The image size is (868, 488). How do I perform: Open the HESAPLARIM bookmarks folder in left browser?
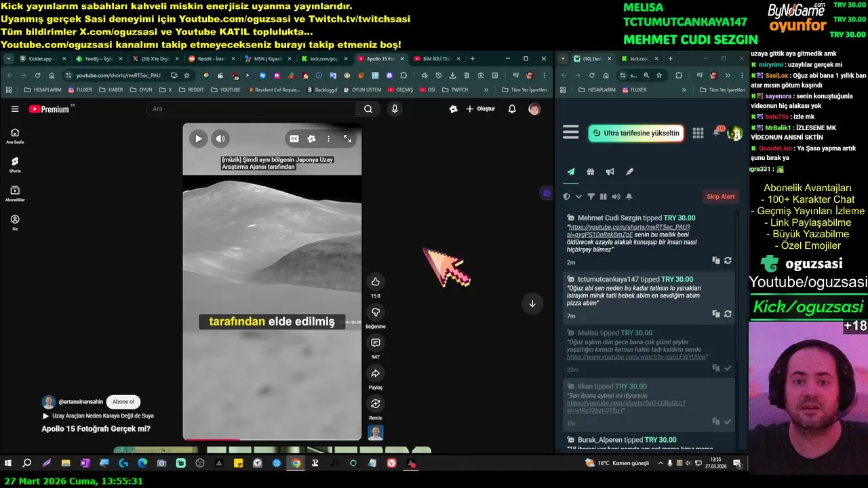[43, 89]
